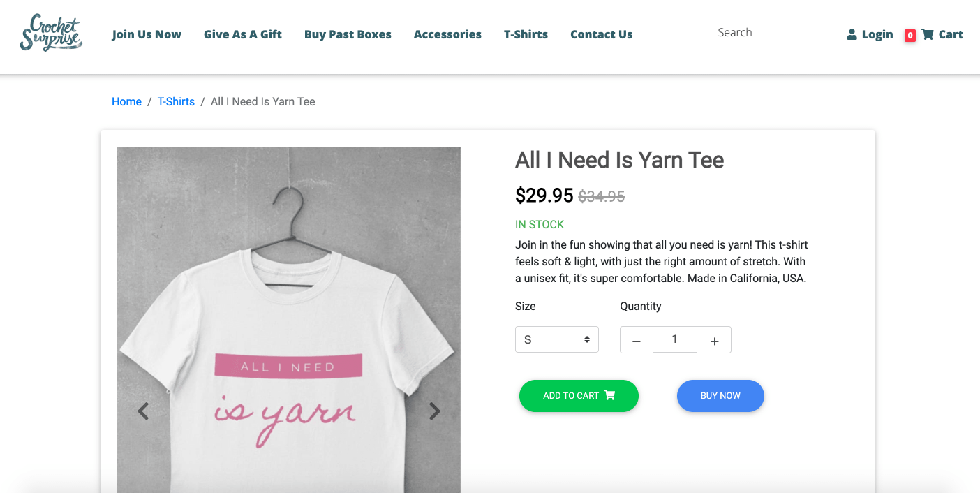Image resolution: width=980 pixels, height=493 pixels.
Task: Open T-Shirts navigation menu item
Action: [526, 34]
